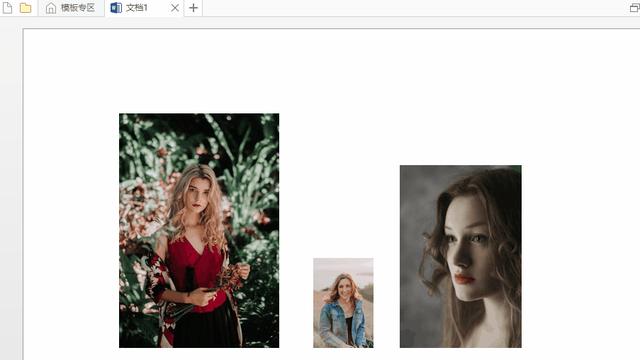This screenshot has width=640, height=360.
Task: Add a new tab with plus icon
Action: coord(193,8)
